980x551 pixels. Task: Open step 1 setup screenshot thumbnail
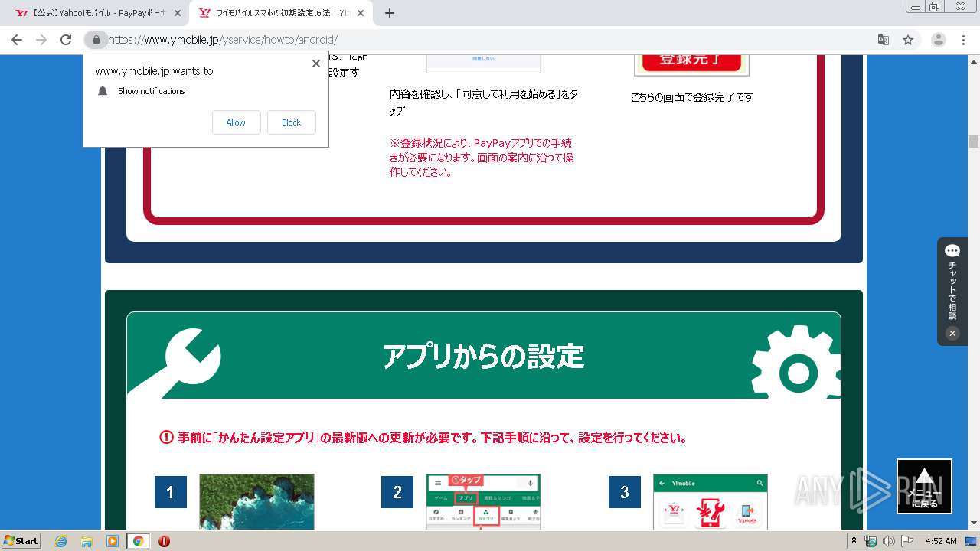coord(256,501)
